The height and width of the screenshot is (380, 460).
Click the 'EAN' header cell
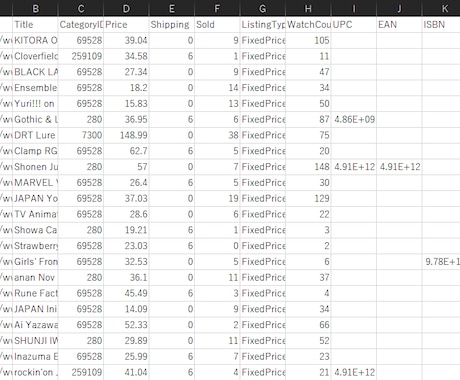399,25
